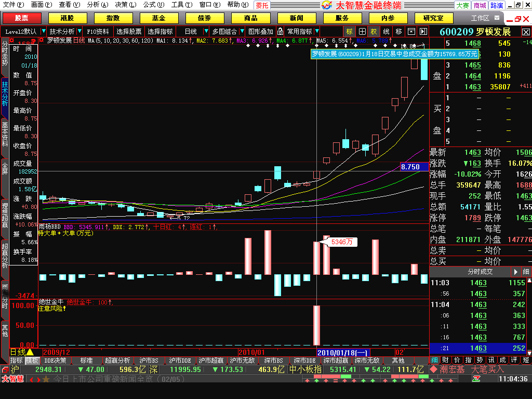Open the 工作区 workspace dropdown

(497, 18)
